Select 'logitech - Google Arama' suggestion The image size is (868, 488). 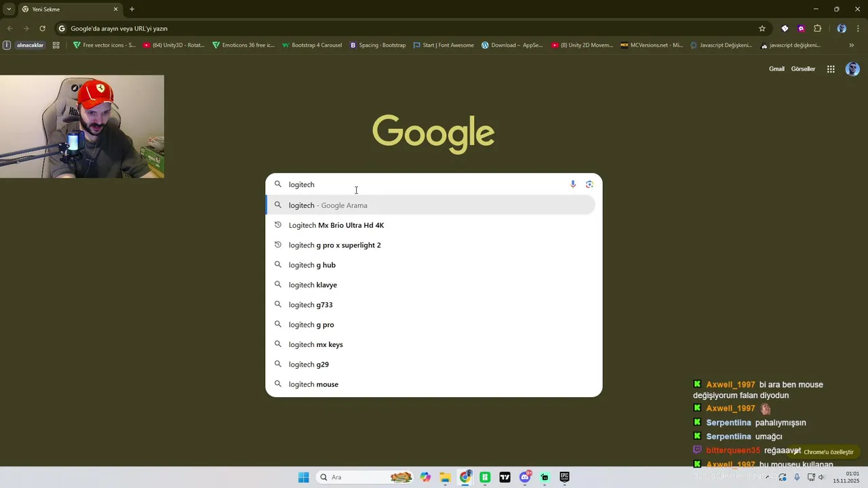tap(431, 205)
